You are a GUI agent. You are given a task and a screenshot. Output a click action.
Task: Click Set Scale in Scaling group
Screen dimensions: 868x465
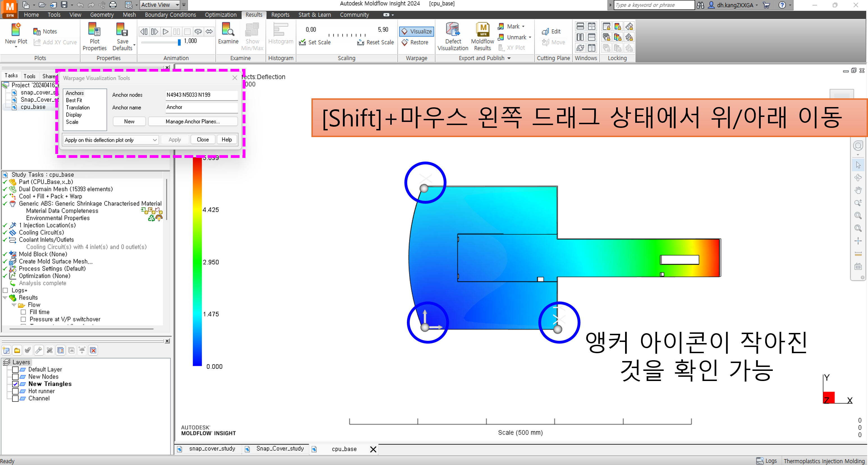(x=315, y=42)
